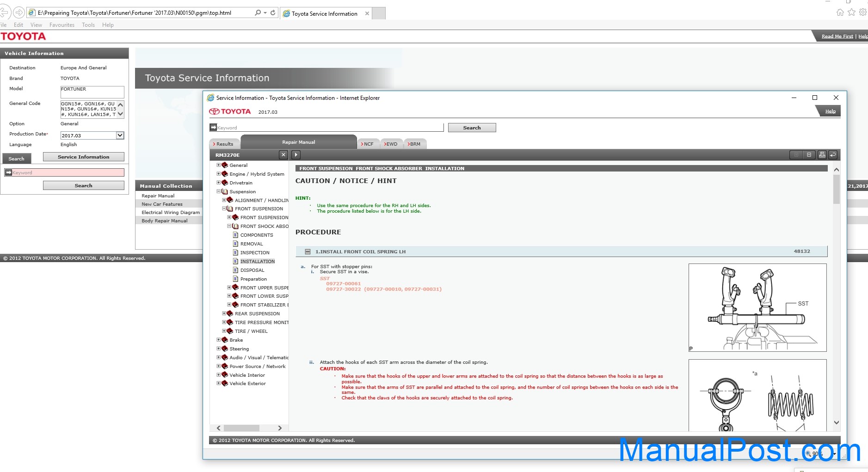Expand the Engine / Hybrid System node

(x=219, y=174)
